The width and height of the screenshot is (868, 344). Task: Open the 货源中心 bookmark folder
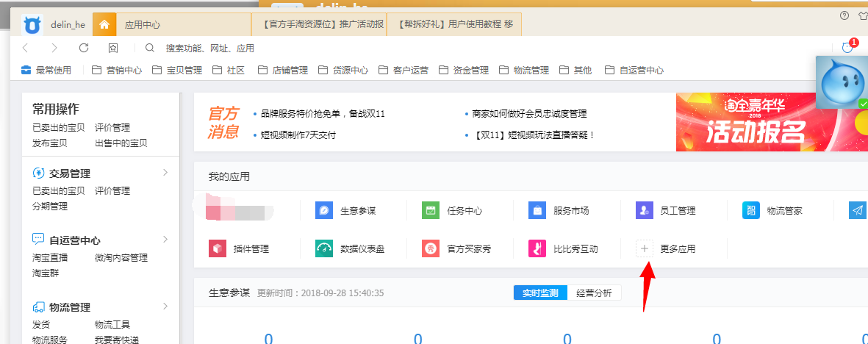pyautogui.click(x=343, y=71)
